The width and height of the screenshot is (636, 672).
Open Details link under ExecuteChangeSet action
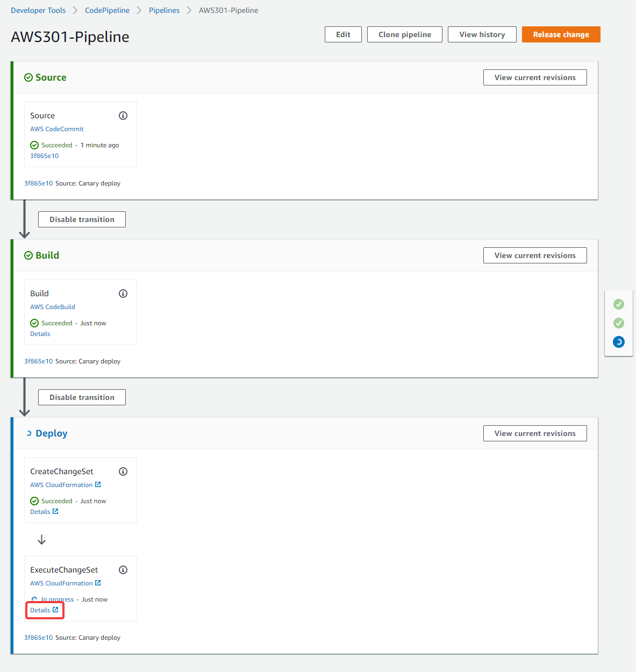[40, 610]
